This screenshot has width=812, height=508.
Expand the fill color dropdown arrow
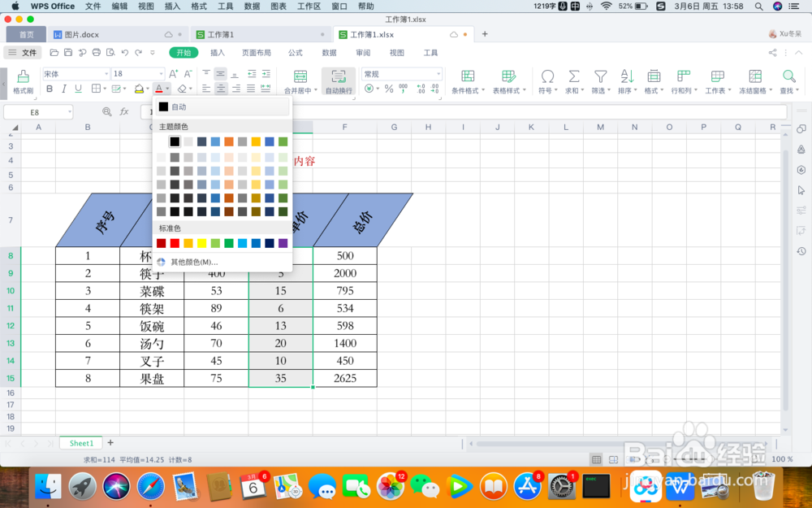(148, 89)
